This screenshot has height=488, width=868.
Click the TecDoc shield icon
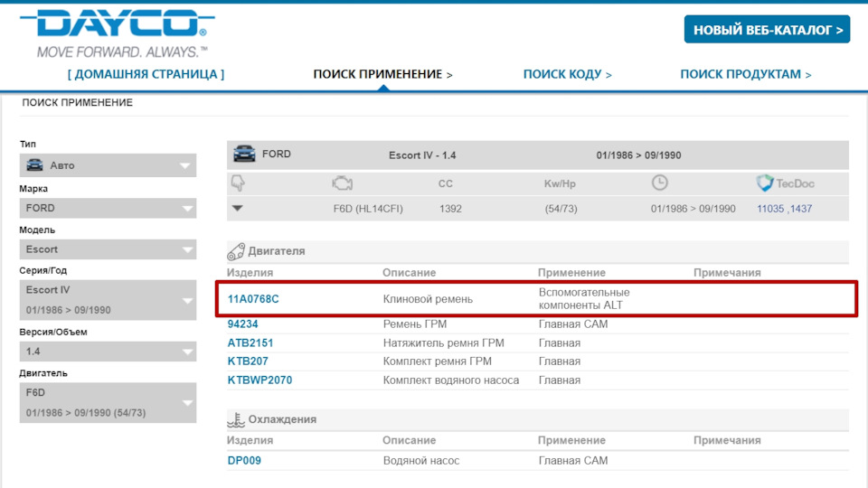765,183
